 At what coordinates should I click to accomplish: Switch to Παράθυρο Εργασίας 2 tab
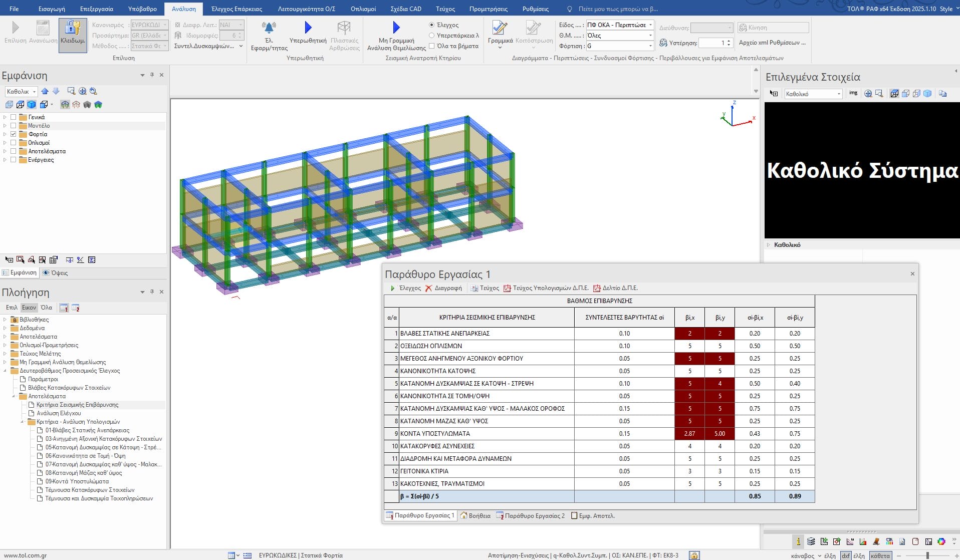click(x=530, y=515)
